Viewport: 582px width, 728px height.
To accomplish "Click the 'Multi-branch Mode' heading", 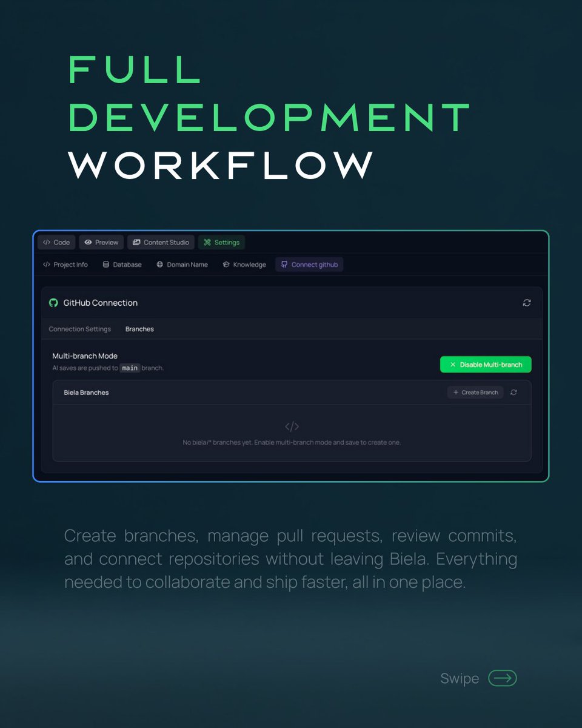I will pyautogui.click(x=85, y=356).
